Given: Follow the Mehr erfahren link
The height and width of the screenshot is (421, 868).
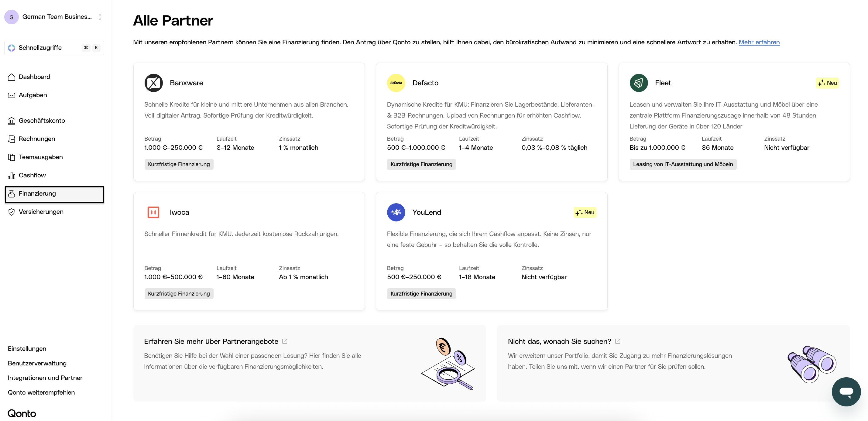Looking at the screenshot, I should point(759,43).
